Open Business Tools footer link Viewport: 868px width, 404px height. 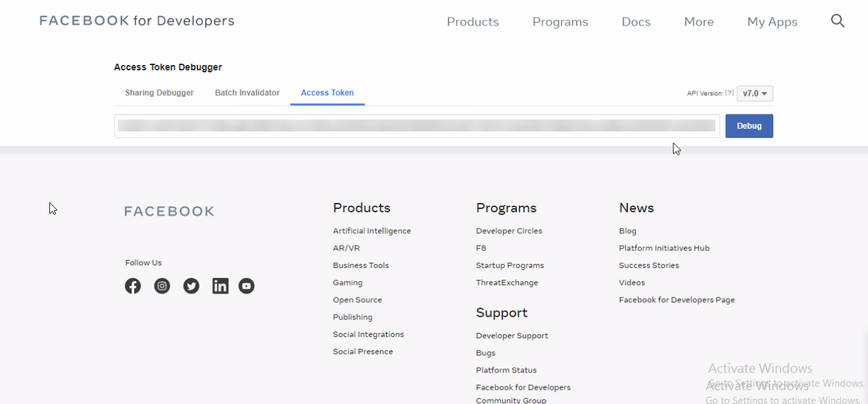pyautogui.click(x=360, y=265)
